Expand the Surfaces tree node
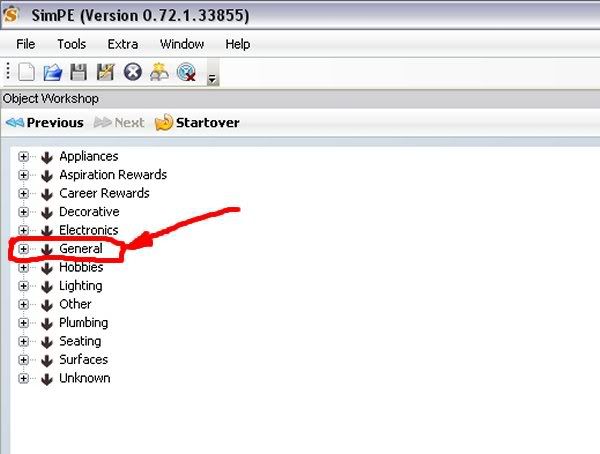Screen dimensions: 600x454 click(x=23, y=360)
